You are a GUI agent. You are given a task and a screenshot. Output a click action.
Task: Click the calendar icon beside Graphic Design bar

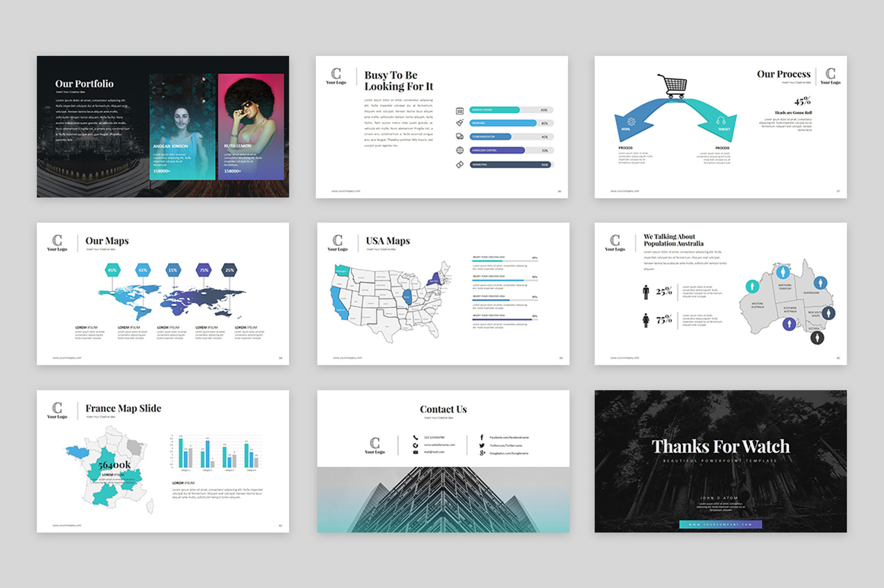(460, 110)
